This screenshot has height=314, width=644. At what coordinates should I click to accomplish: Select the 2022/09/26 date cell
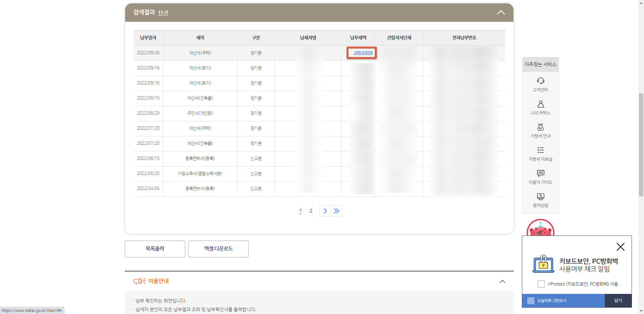tap(148, 53)
